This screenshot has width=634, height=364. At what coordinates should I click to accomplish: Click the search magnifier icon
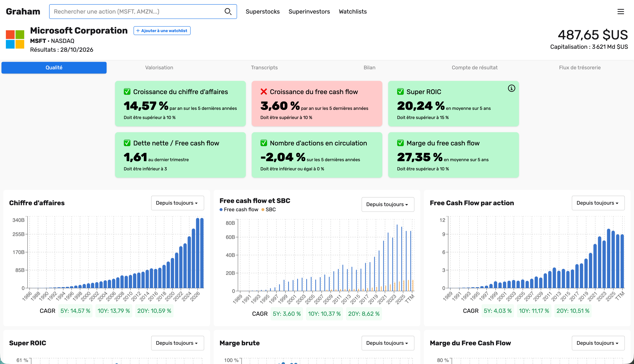(x=228, y=12)
